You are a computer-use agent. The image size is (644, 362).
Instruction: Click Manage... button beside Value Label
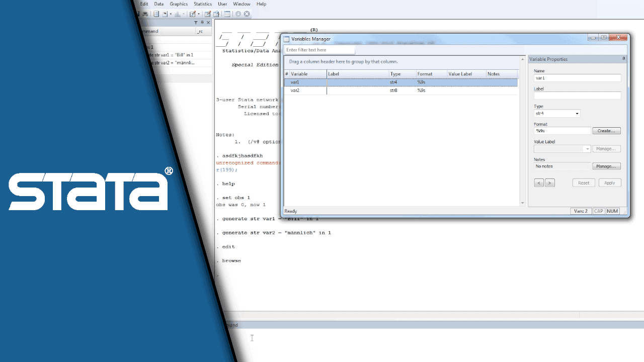click(606, 149)
